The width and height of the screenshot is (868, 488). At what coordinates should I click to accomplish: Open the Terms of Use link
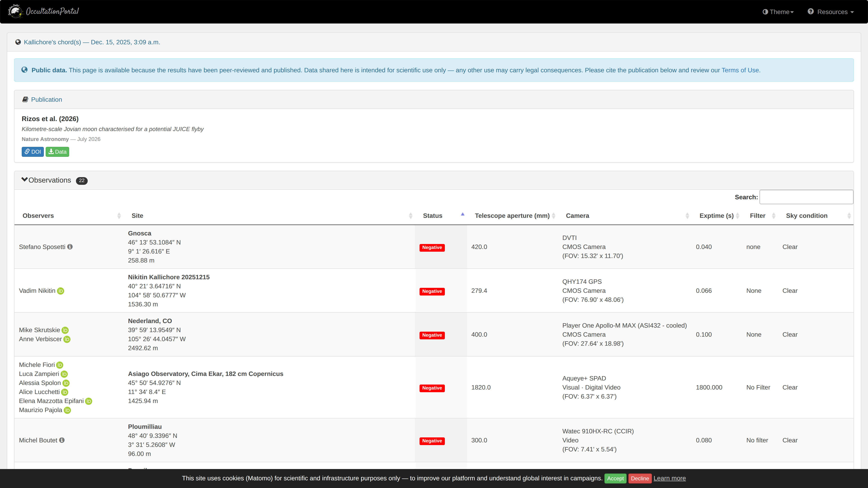tap(740, 70)
